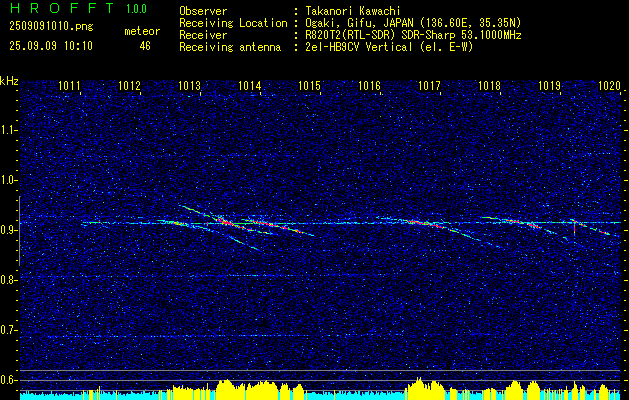Screen dimensions: 629x400
Task: Click the 1020 time marker
Action: (x=609, y=85)
